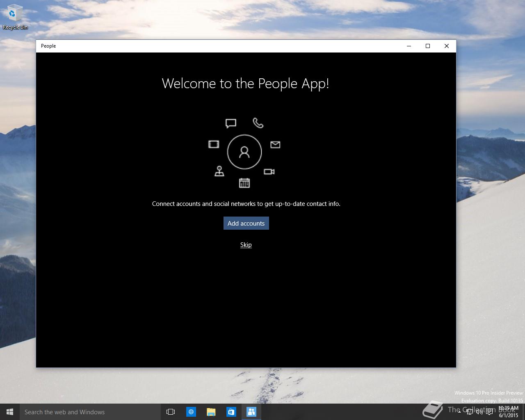Open the Action Center notifications icon
Image resolution: width=525 pixels, height=420 pixels.
489,412
